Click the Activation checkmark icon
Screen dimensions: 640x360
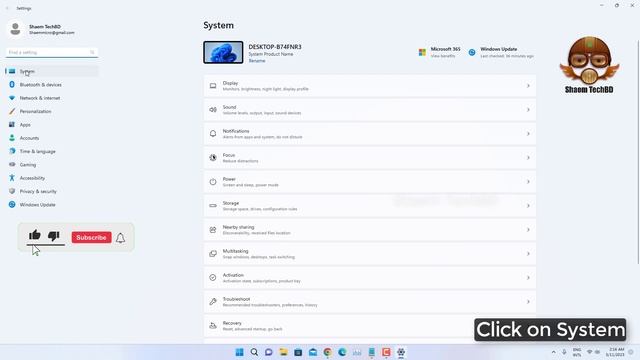click(213, 278)
